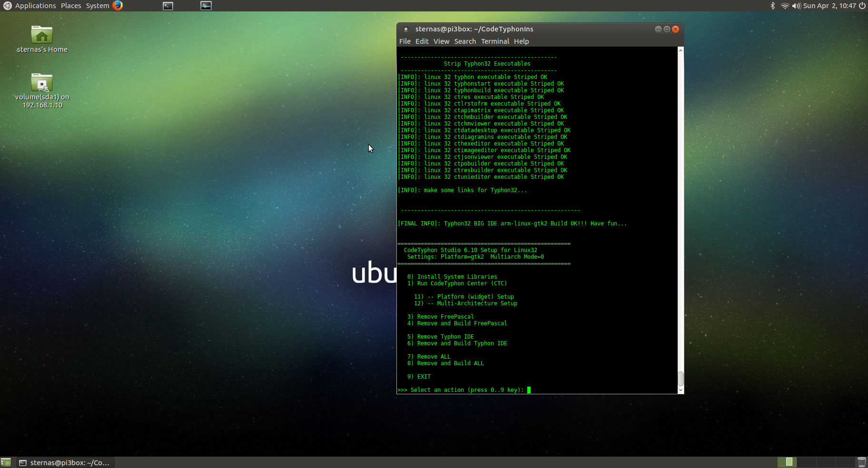Click the terminal scrollbar up arrow

click(x=681, y=50)
